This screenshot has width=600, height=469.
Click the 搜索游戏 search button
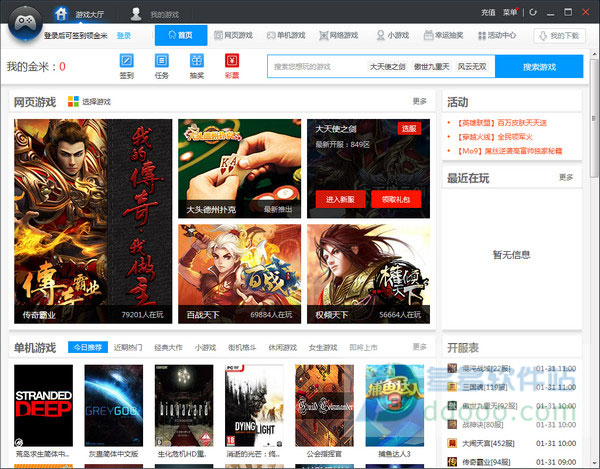tap(539, 67)
